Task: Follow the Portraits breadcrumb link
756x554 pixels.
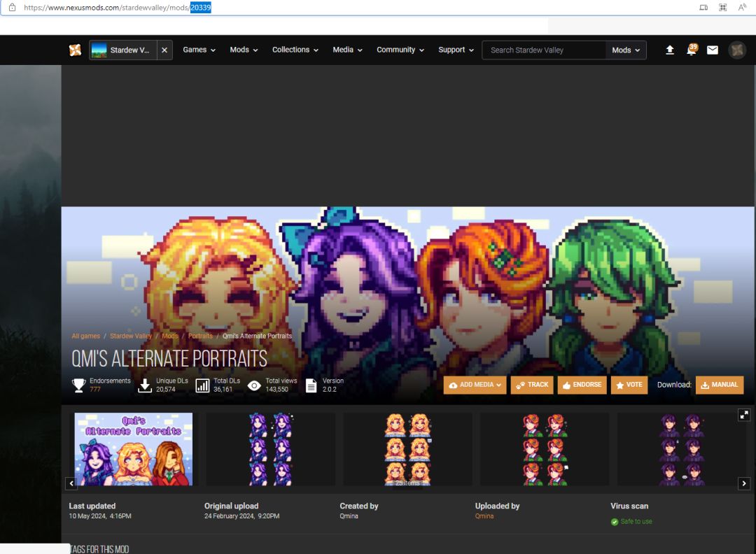Action: pyautogui.click(x=200, y=336)
